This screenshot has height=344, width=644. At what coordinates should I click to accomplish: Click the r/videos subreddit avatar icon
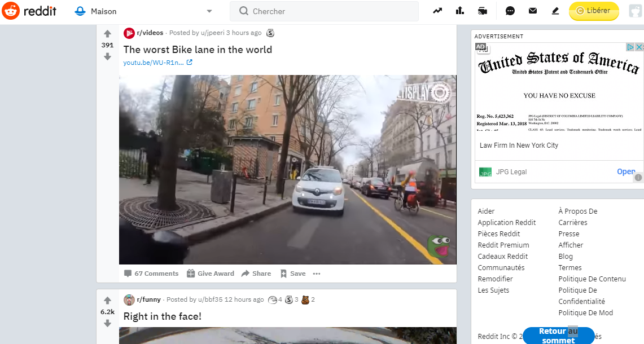click(129, 33)
